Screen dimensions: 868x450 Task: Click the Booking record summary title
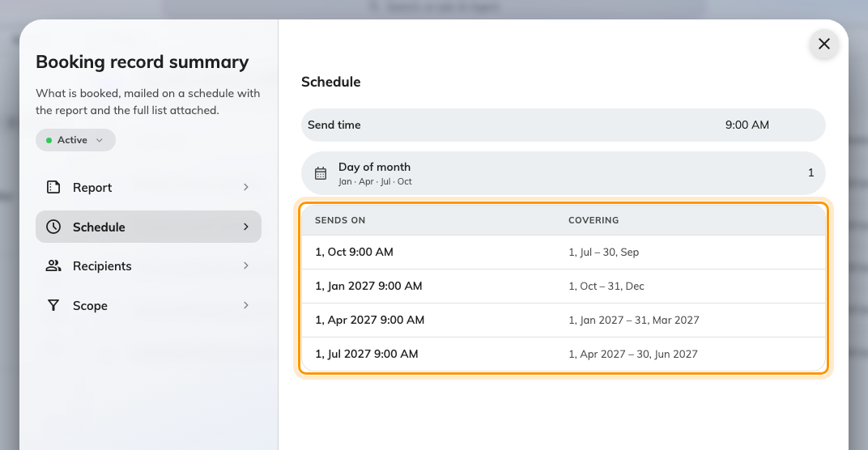click(143, 62)
